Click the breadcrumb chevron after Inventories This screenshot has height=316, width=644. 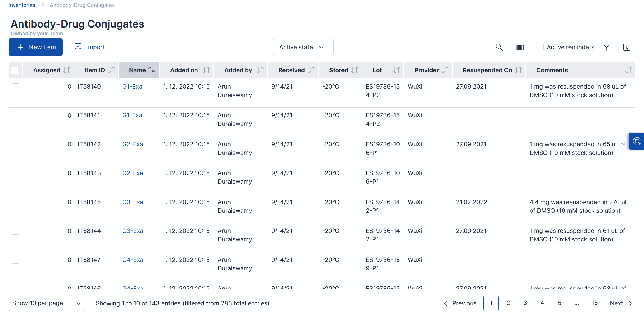(42, 5)
